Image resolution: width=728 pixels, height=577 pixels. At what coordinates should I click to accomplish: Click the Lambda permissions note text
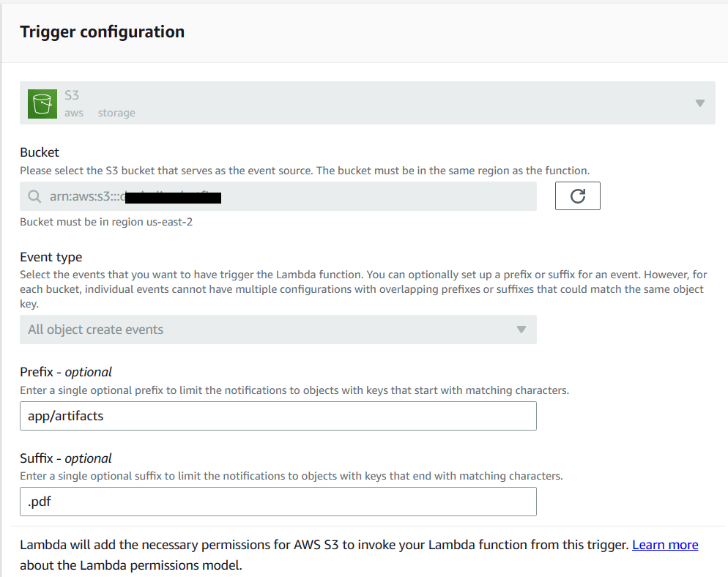click(322, 545)
